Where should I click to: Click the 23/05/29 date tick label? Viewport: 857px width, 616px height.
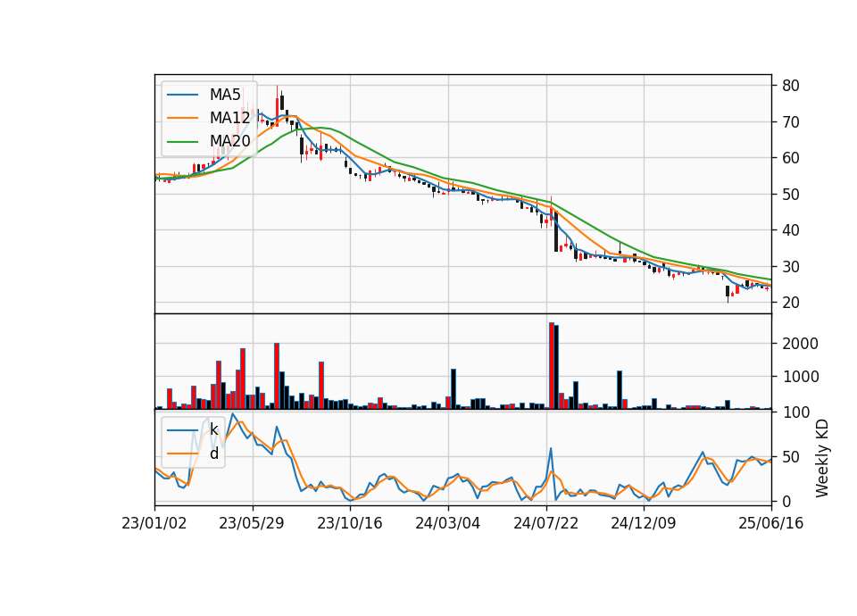252,523
